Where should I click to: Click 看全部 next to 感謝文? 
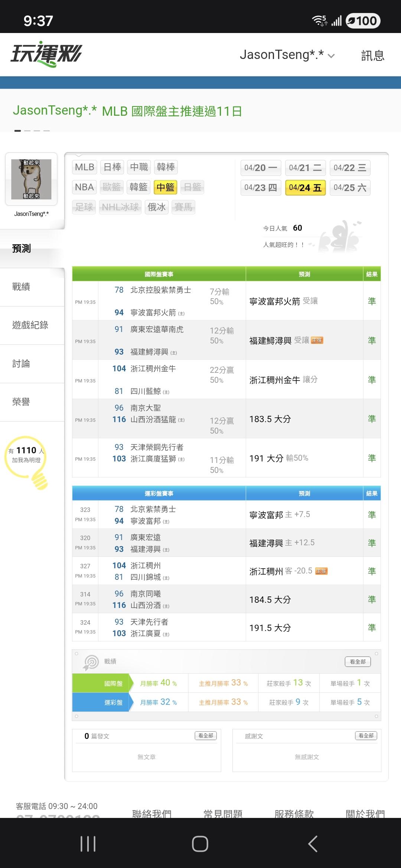pyautogui.click(x=366, y=736)
